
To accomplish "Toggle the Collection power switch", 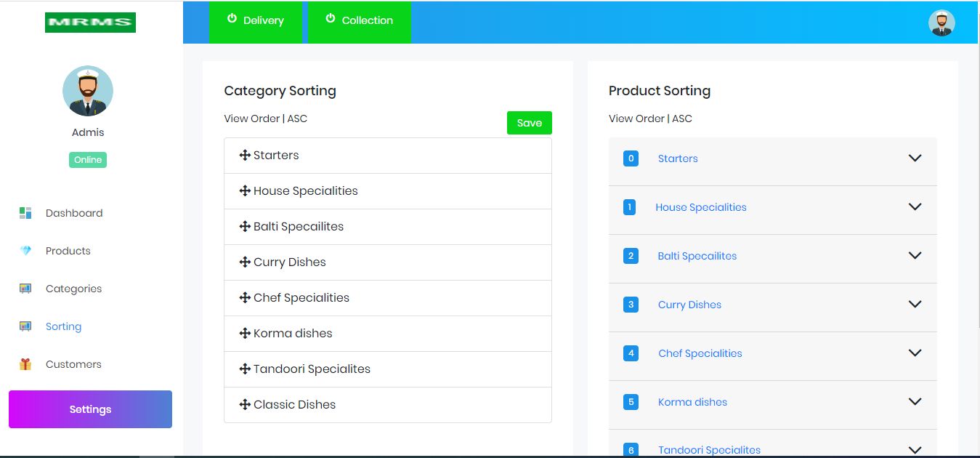I will click(x=331, y=19).
